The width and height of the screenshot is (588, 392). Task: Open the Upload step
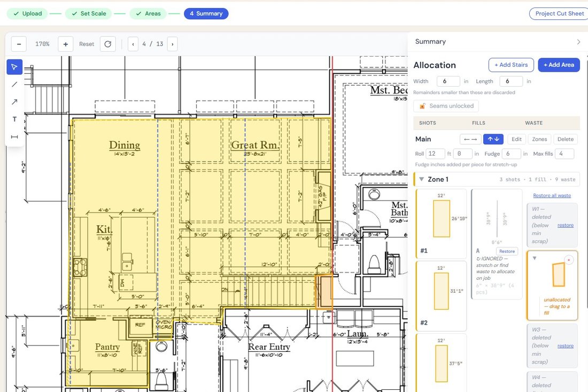coord(27,13)
